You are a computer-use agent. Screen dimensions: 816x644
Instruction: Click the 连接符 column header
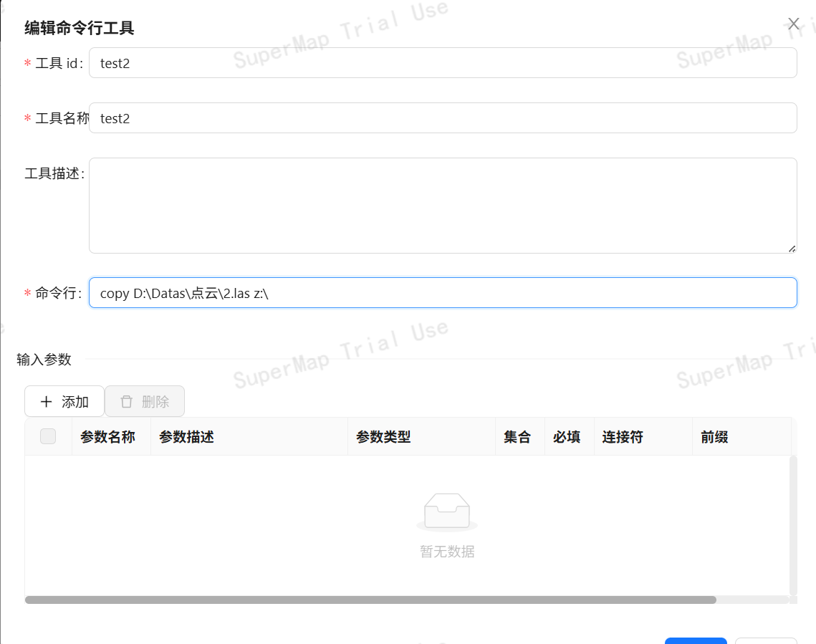(x=622, y=437)
